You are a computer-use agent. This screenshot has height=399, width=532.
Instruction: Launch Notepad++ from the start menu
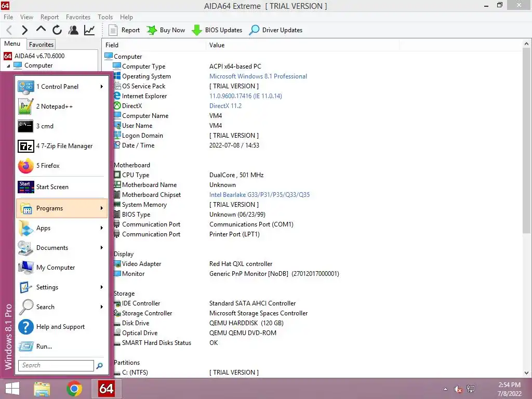tap(61, 107)
